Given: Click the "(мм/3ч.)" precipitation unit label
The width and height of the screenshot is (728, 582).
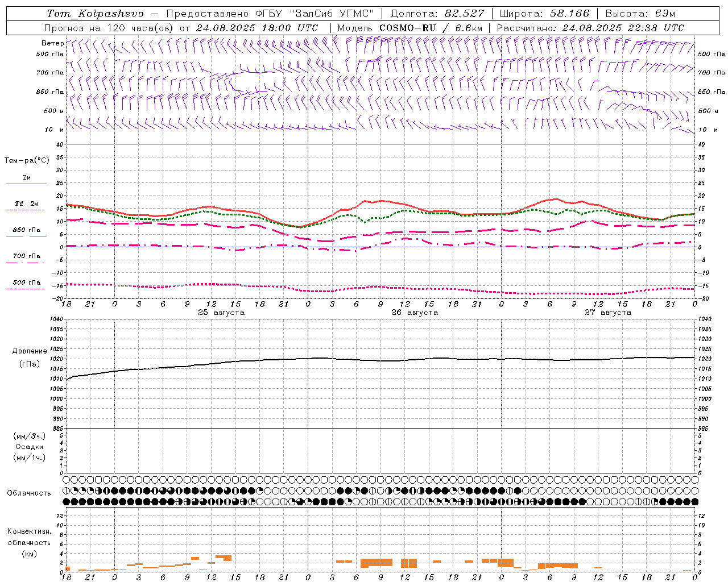Looking at the screenshot, I should point(29,436).
